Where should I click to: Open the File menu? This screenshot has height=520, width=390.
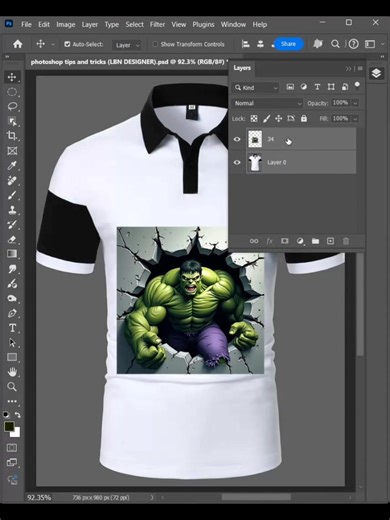pos(26,24)
